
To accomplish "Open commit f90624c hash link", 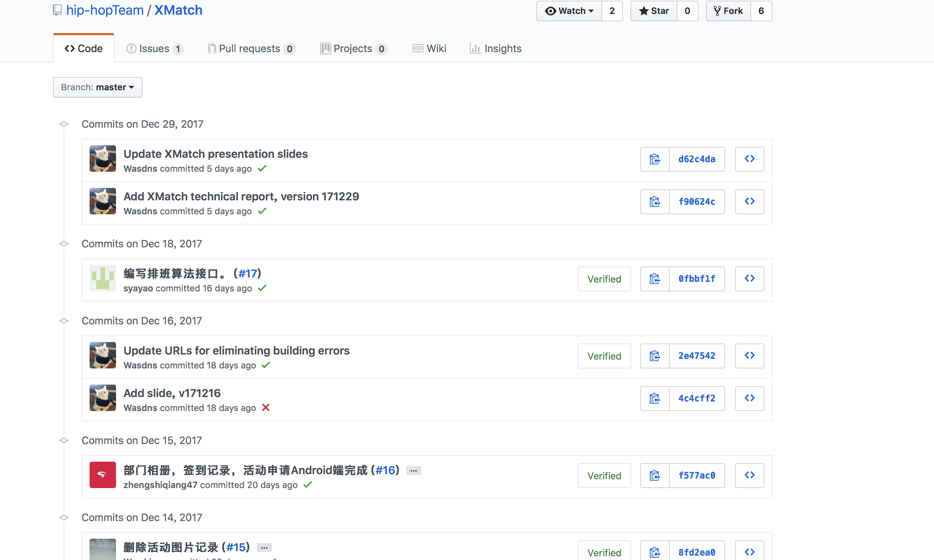I will tap(697, 202).
